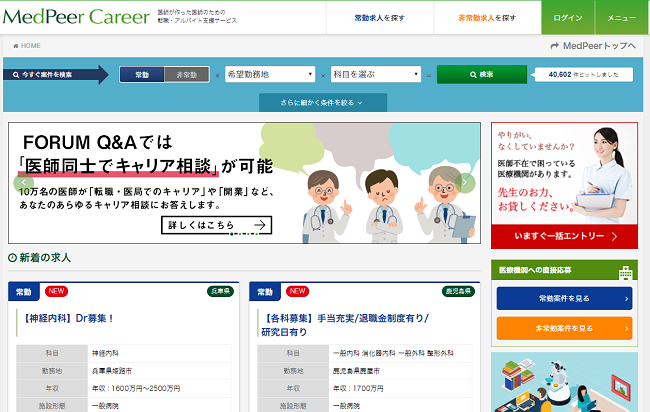Screen dimensions: 650x412
Task: Click the MedPeer Career logo
Action: point(76,17)
